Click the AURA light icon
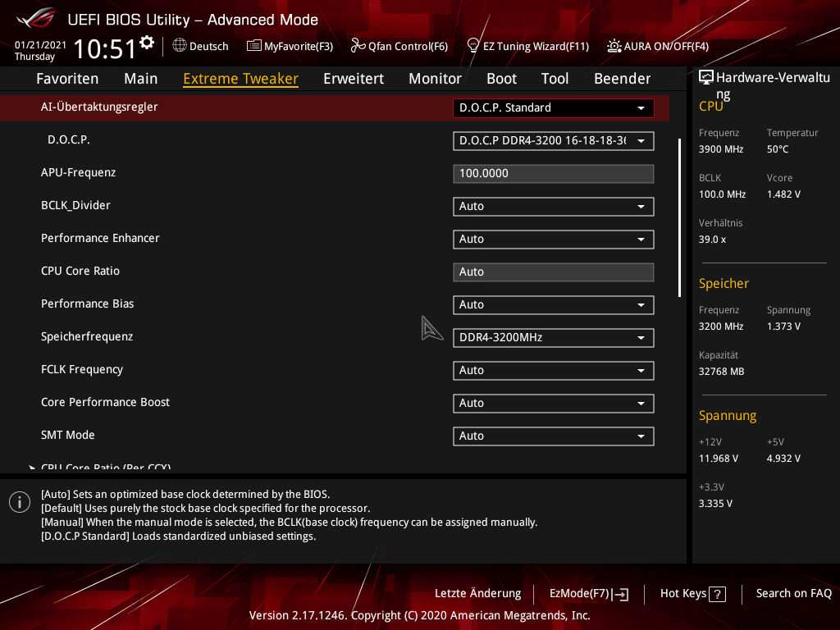840x630 pixels. tap(614, 46)
